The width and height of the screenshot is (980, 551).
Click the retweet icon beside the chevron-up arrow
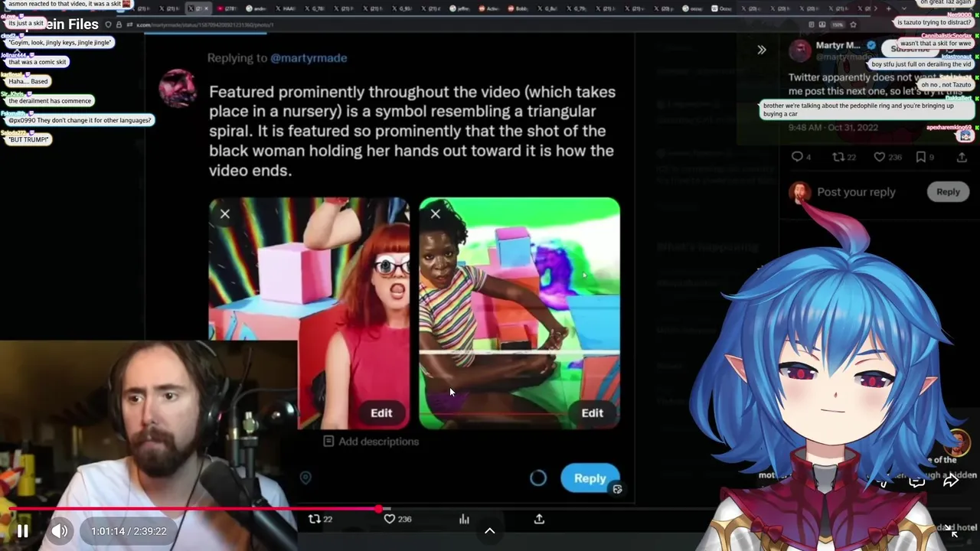314,519
